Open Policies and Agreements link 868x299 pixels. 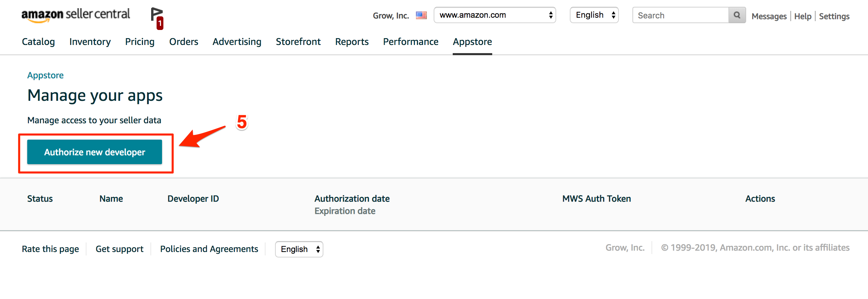pos(209,249)
